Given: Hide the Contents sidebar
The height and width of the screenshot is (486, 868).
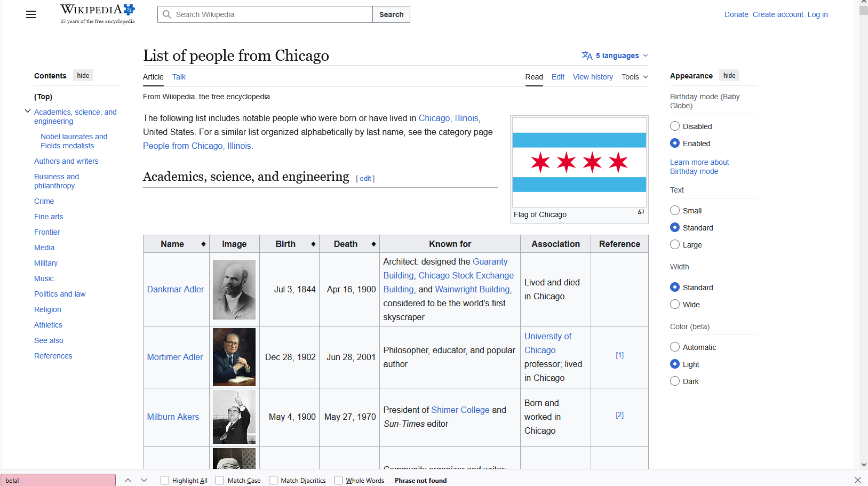Looking at the screenshot, I should tap(83, 76).
